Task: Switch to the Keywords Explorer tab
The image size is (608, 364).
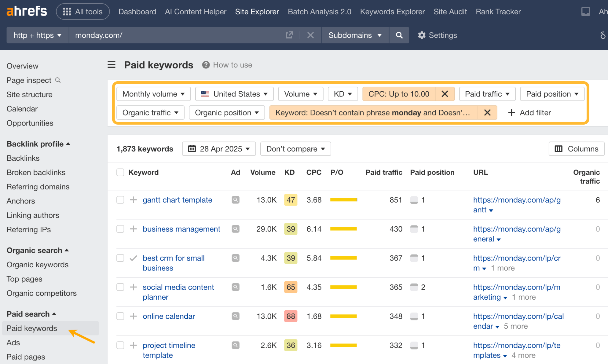Action: (392, 12)
